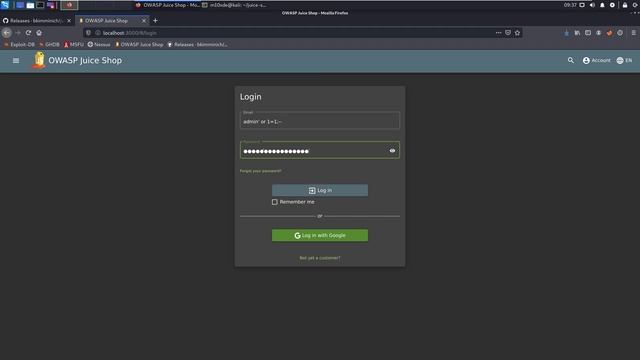
Task: Open the Exploit-DB bookmark
Action: coord(19,44)
